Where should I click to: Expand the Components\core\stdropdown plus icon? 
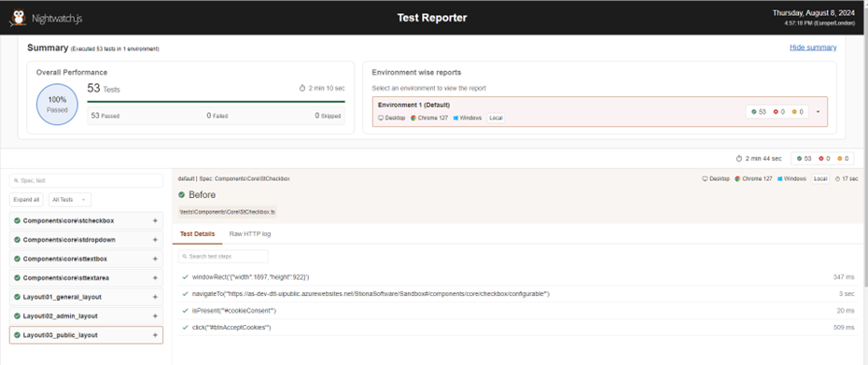155,240
